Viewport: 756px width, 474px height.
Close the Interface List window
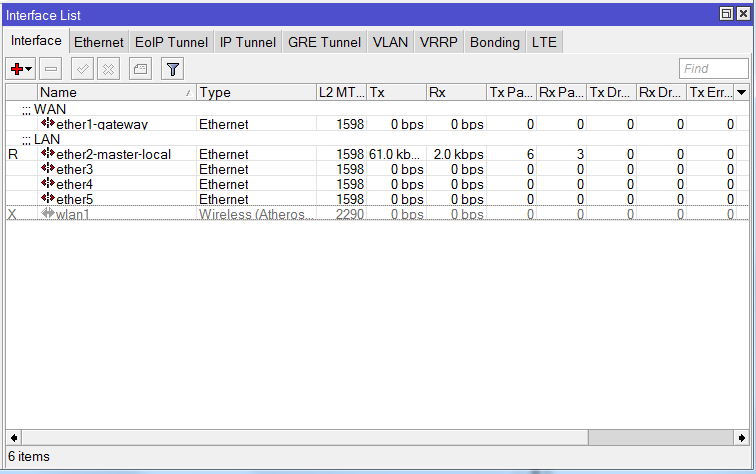pos(743,14)
